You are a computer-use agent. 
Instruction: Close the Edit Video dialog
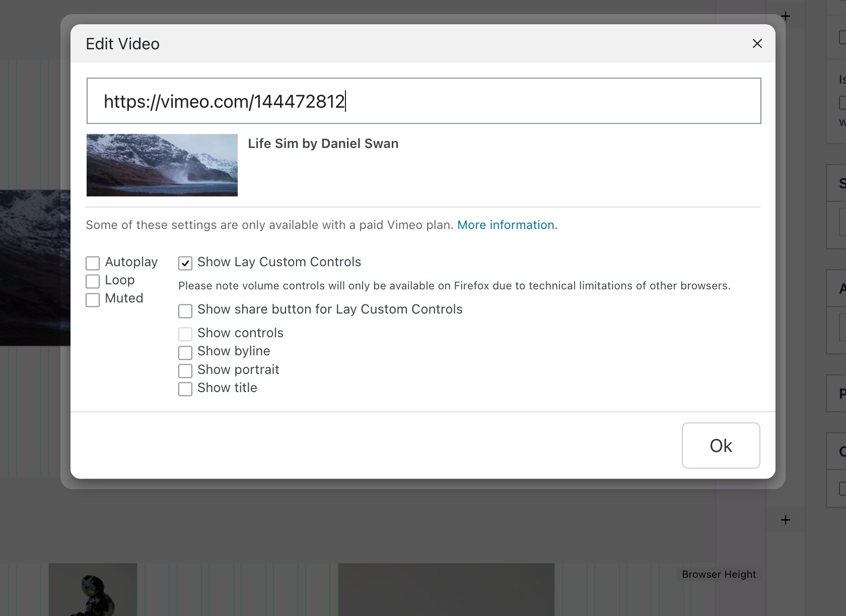pyautogui.click(x=757, y=44)
